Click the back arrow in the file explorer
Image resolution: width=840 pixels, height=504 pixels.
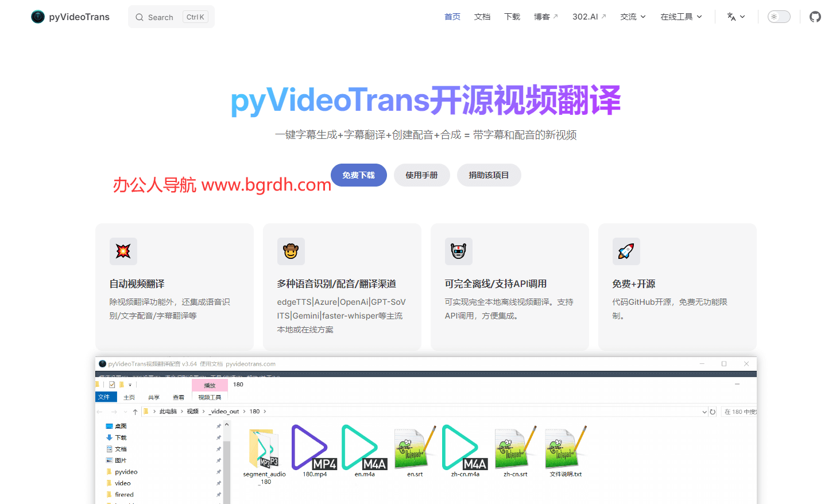click(100, 412)
